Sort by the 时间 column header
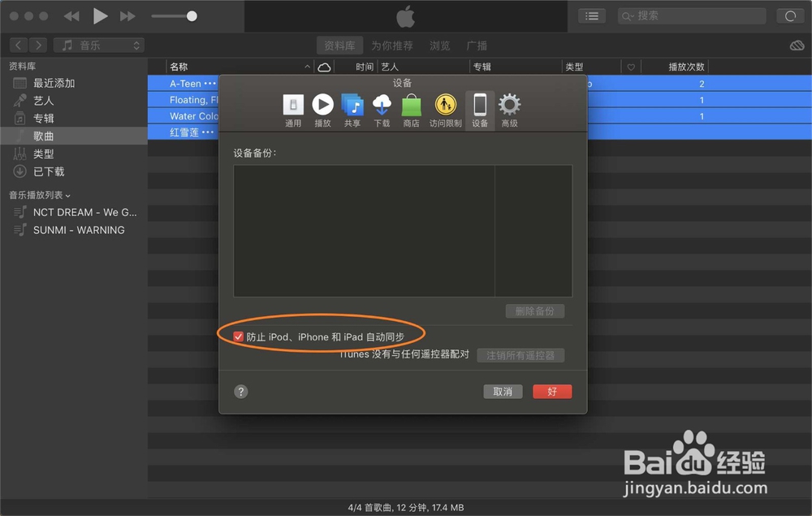 356,67
